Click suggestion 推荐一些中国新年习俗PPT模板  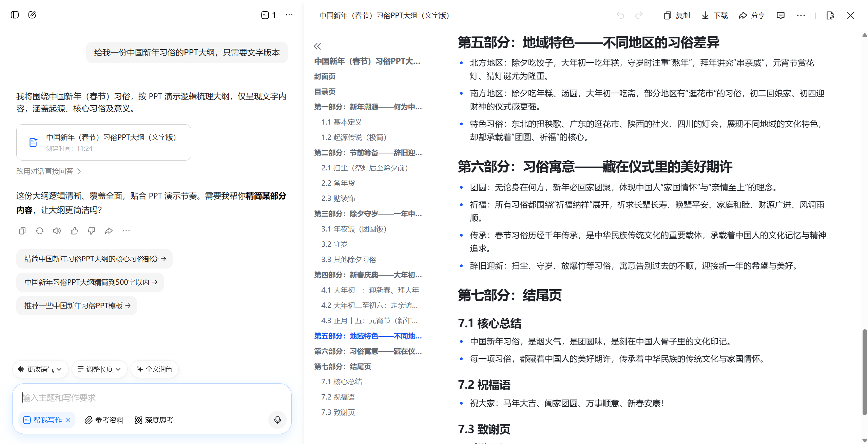click(x=77, y=306)
